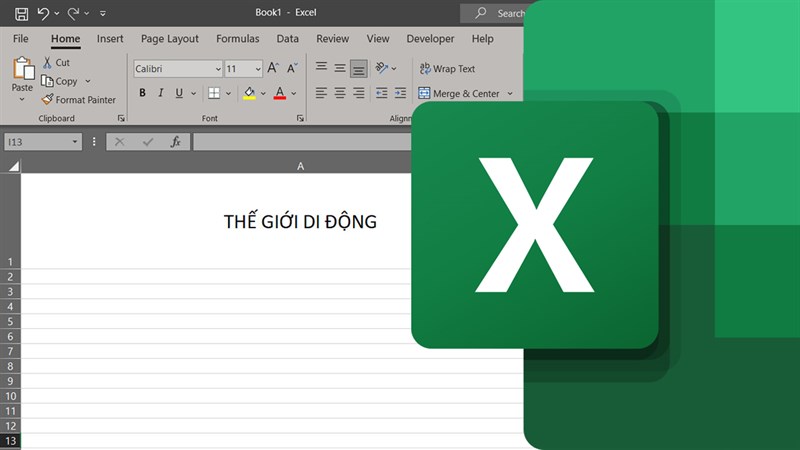
Task: Open the font size 11 dropdown
Action: pyautogui.click(x=258, y=69)
